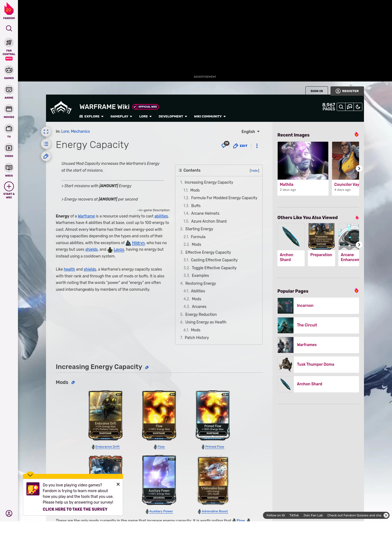Screen dimensions: 392x545
Task: Edit the Increasing Energy Capacity section
Action: [147, 368]
